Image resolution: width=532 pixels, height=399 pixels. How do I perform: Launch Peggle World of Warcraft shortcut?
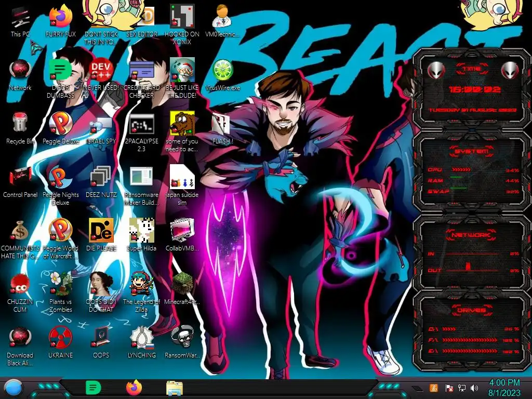(x=60, y=239)
